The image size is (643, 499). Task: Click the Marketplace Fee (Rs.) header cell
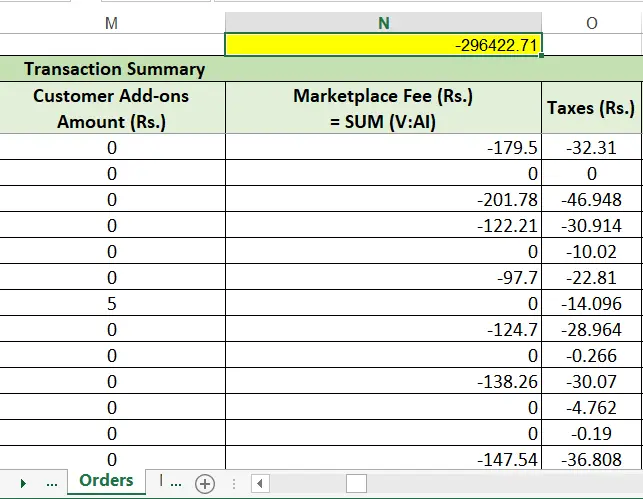[x=383, y=108]
